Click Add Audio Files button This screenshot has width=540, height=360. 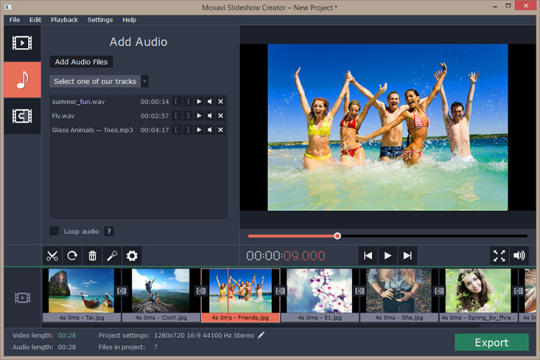tap(81, 62)
